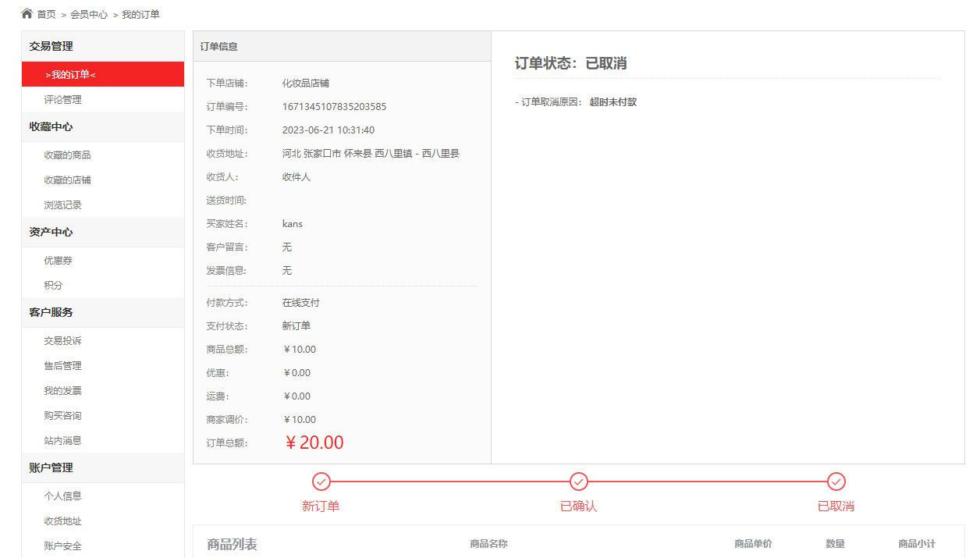Open 个人信息 under 账户管理

click(62, 496)
